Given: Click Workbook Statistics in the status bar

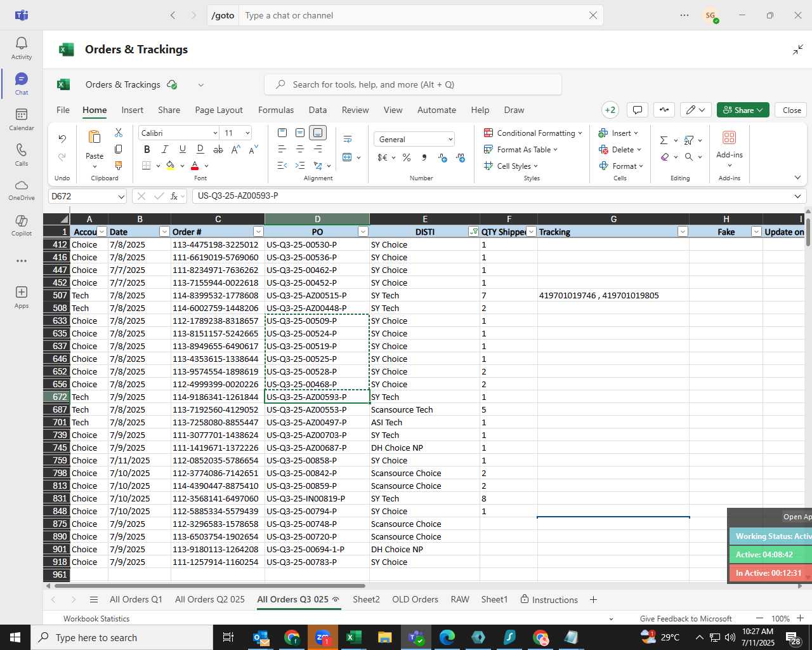Looking at the screenshot, I should (x=96, y=618).
